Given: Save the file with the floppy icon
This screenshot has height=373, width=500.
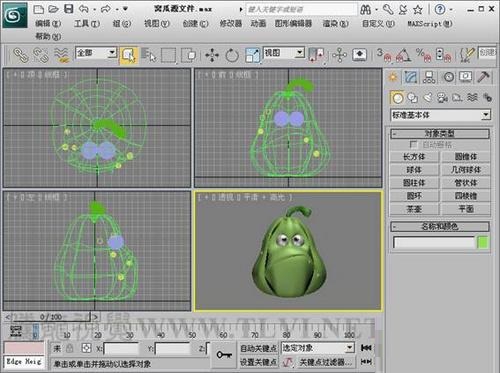Looking at the screenshot, I should pos(69,9).
